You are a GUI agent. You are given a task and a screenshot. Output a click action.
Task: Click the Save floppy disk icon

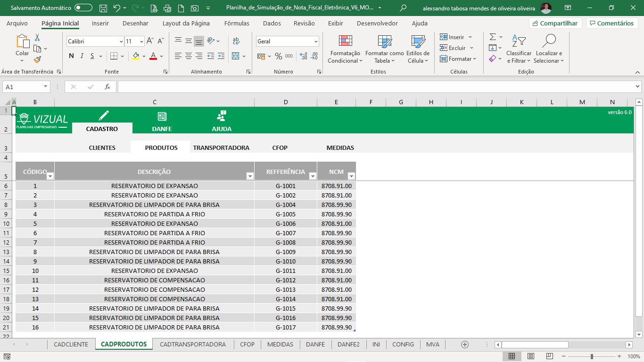coord(103,8)
